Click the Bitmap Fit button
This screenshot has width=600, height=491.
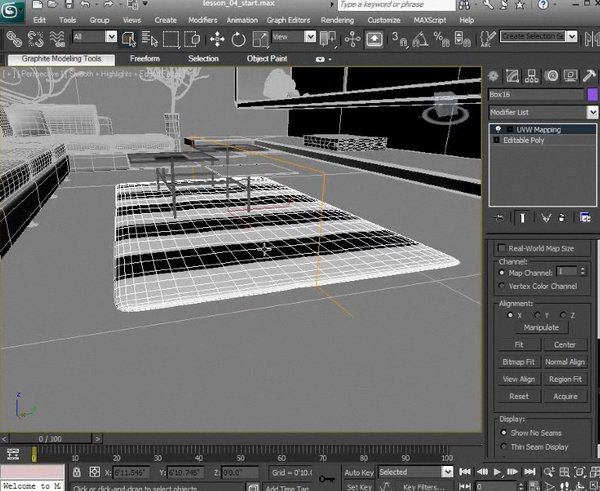517,361
